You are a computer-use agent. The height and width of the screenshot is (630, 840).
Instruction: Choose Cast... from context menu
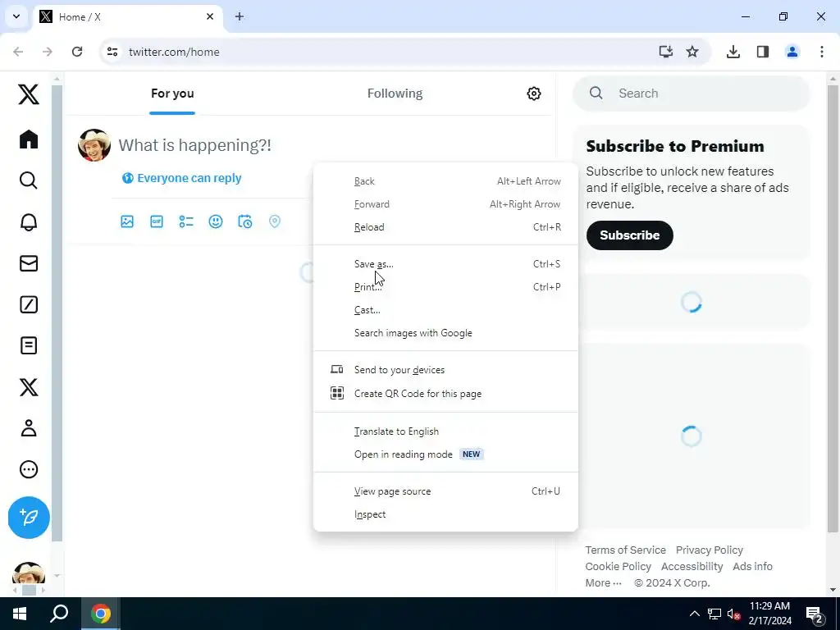pyautogui.click(x=445, y=310)
